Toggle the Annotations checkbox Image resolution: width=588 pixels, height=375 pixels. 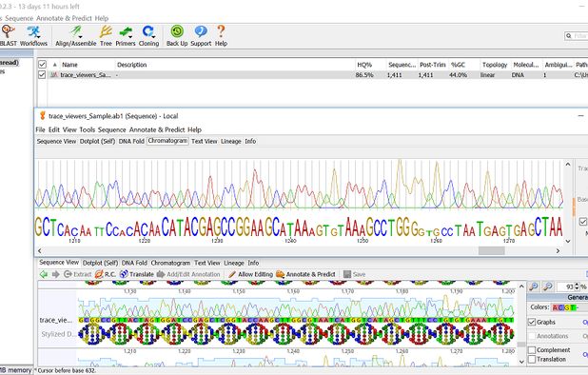531,336
